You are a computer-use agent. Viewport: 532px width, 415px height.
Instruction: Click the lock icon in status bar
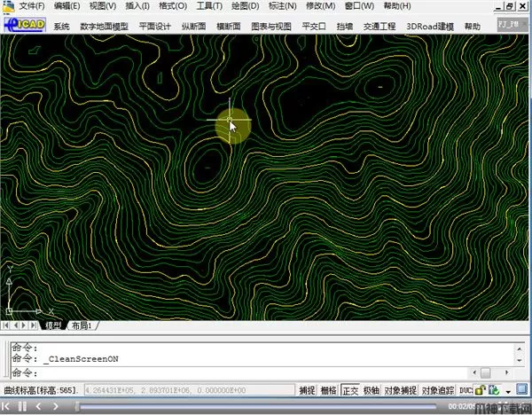tap(480, 390)
